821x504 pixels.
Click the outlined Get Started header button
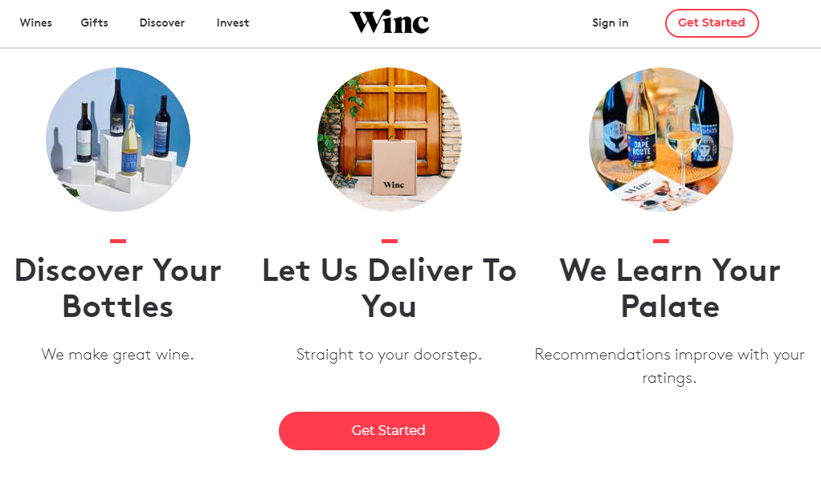coord(712,23)
